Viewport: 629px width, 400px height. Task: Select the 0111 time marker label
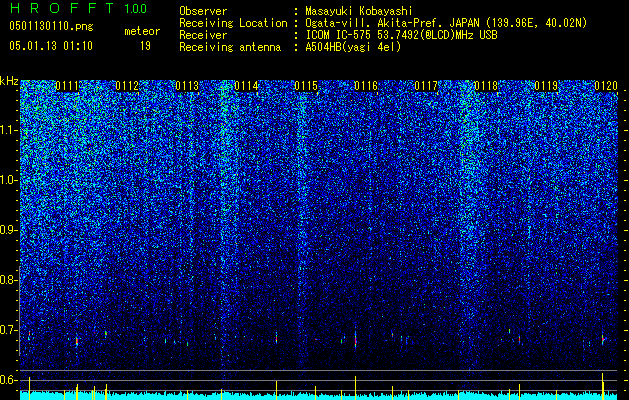click(x=67, y=86)
